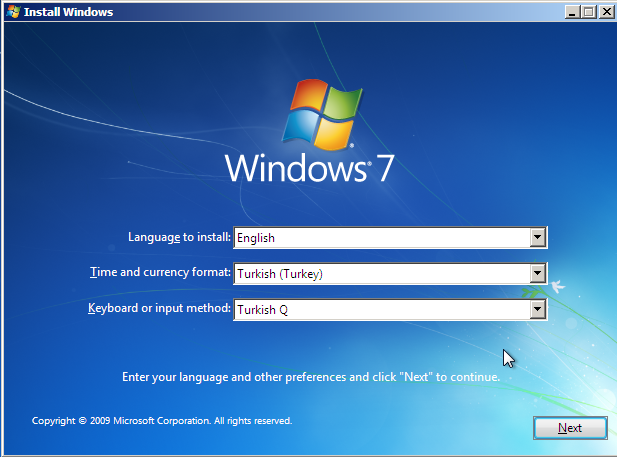Expand the Time and currency format dropdown arrow
This screenshot has height=457, width=617.
click(x=537, y=273)
